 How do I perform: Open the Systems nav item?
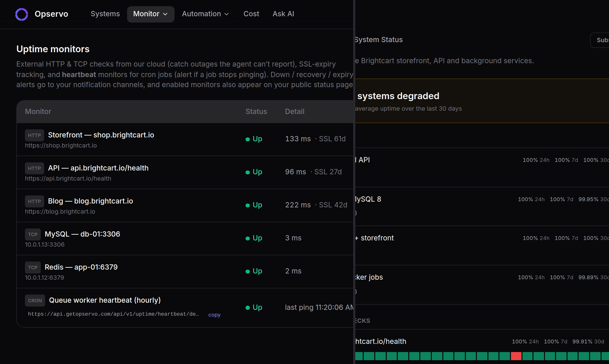(x=105, y=14)
